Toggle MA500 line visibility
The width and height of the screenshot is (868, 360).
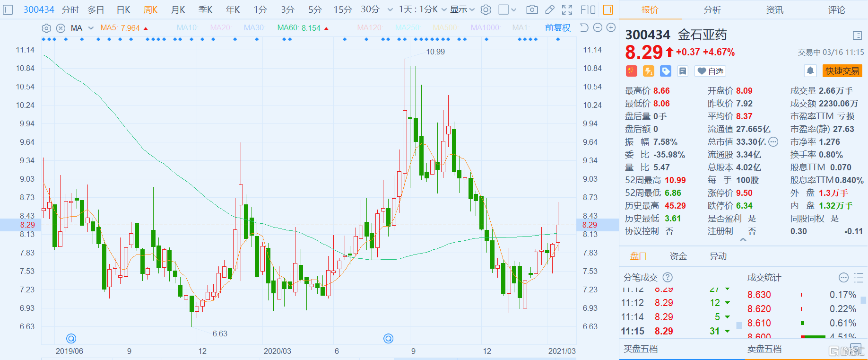tap(445, 28)
